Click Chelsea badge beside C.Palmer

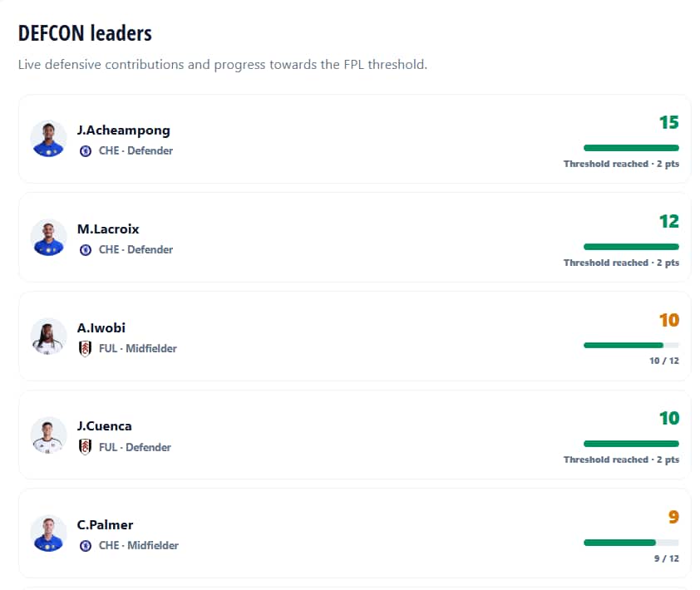(x=86, y=546)
